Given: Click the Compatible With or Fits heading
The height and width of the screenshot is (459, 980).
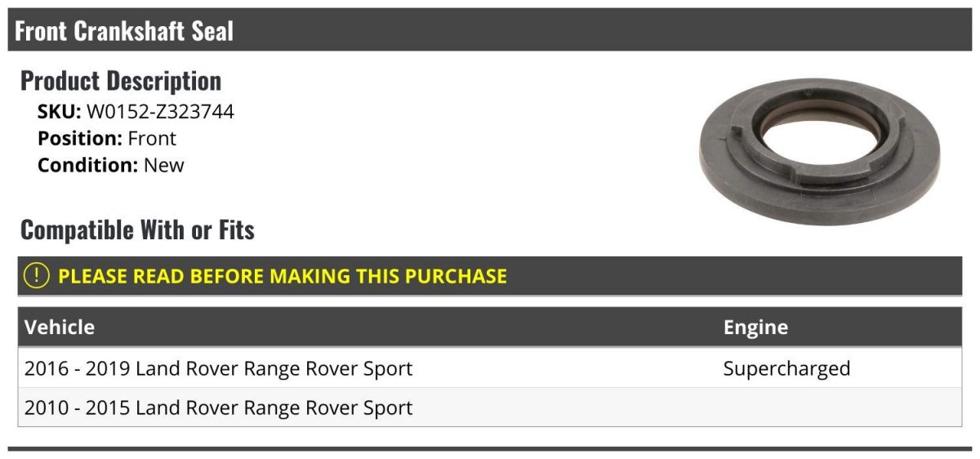Looking at the screenshot, I should click(137, 230).
